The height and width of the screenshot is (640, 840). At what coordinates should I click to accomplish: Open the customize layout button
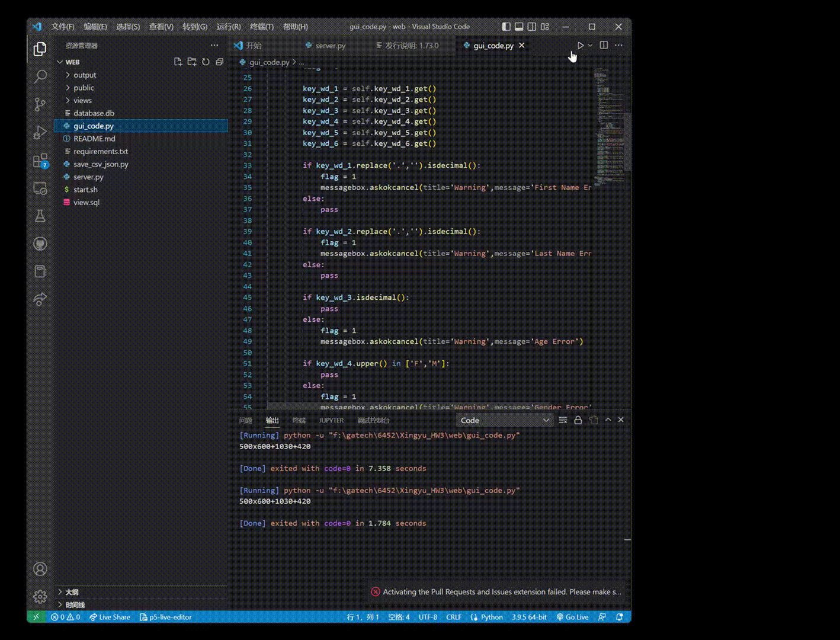545,27
